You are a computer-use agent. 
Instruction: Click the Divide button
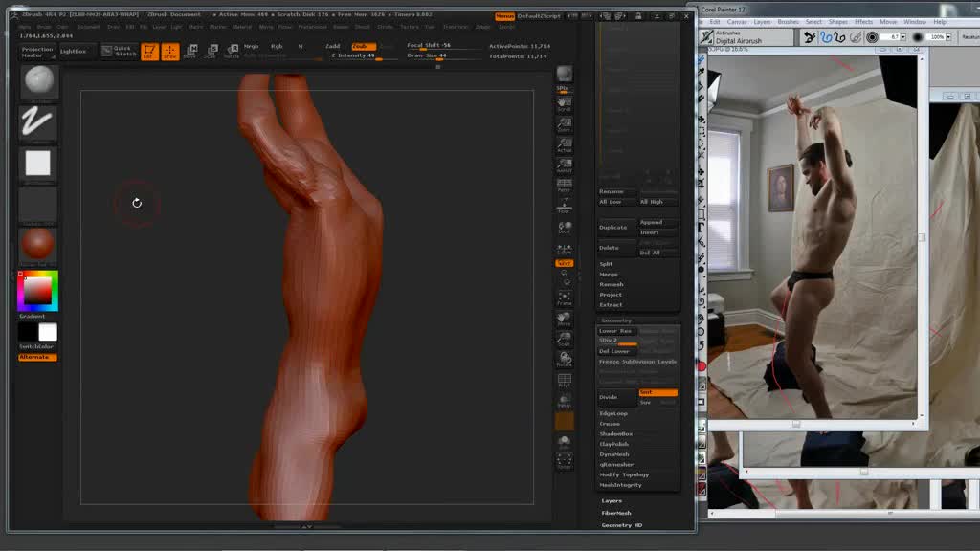click(616, 397)
